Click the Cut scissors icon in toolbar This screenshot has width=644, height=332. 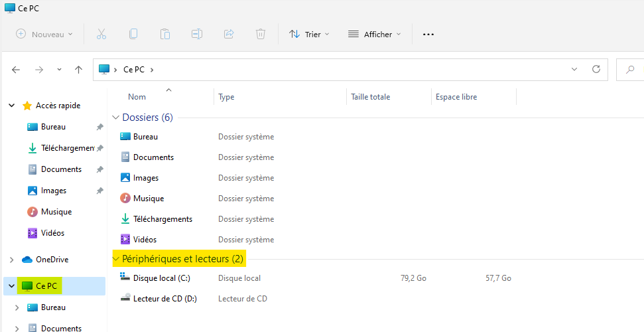click(101, 34)
